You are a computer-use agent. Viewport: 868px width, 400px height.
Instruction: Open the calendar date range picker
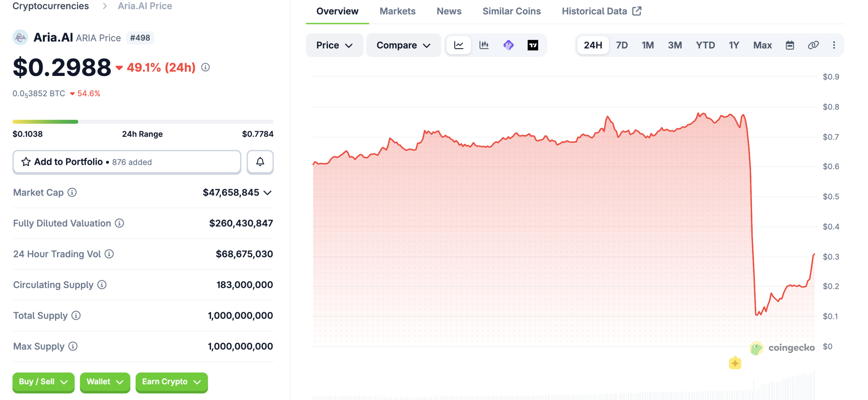(789, 45)
